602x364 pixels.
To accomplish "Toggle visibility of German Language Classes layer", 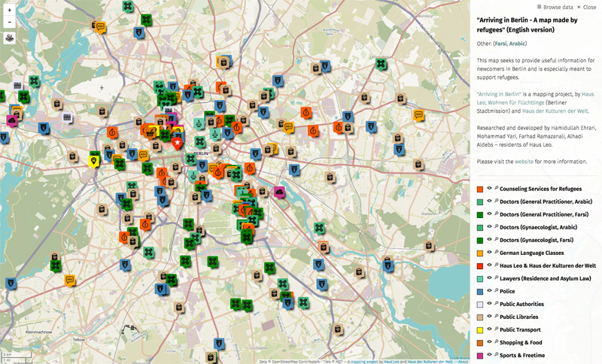I will (489, 253).
